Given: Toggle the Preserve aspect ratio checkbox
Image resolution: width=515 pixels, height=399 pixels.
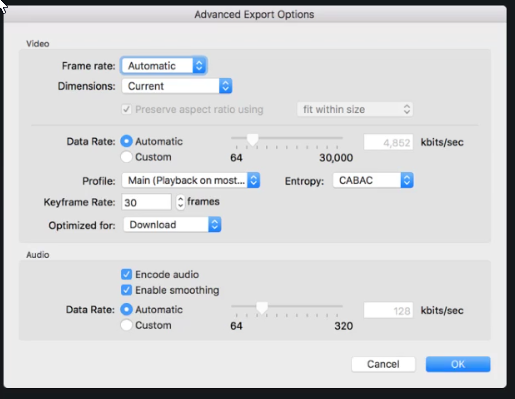Looking at the screenshot, I should tap(126, 109).
